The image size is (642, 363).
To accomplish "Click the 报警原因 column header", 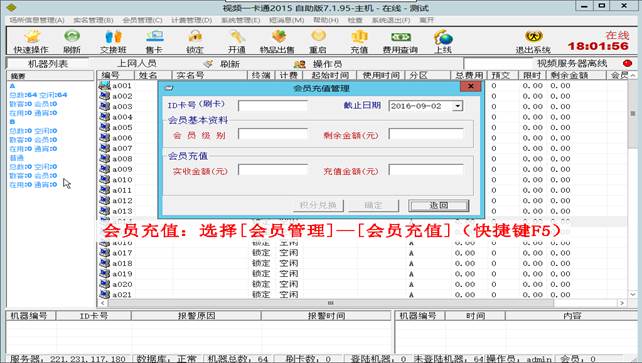I will click(x=196, y=316).
